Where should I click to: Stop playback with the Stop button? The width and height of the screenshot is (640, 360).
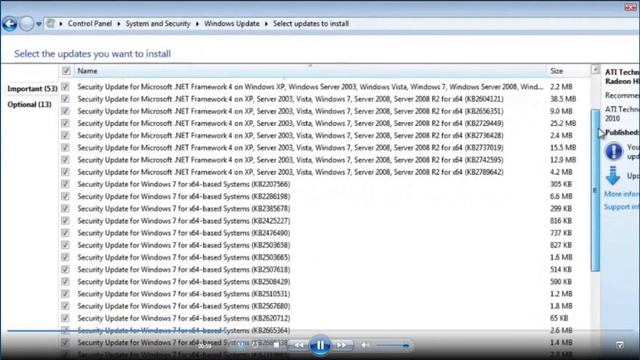(276, 345)
